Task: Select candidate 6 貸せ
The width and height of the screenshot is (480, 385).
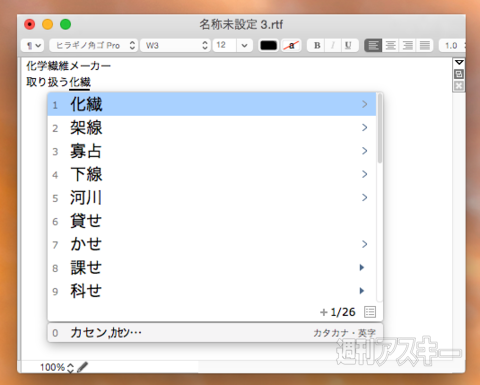Action: (212, 221)
